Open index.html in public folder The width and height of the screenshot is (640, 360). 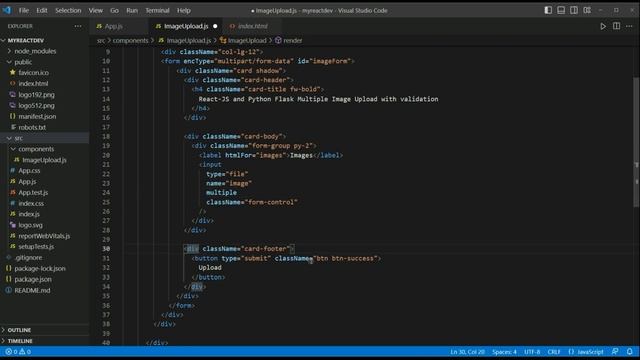click(44, 84)
